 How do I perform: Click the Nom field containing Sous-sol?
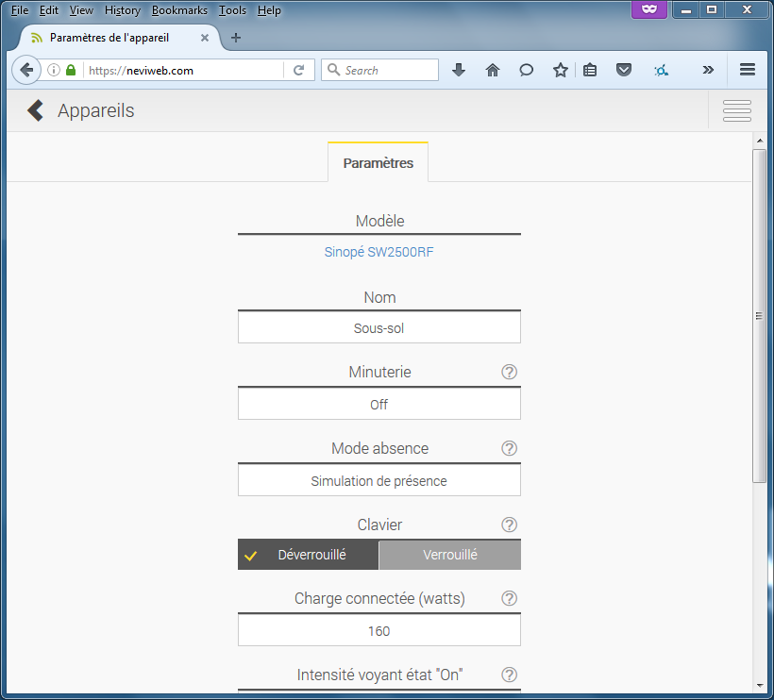pyautogui.click(x=379, y=328)
